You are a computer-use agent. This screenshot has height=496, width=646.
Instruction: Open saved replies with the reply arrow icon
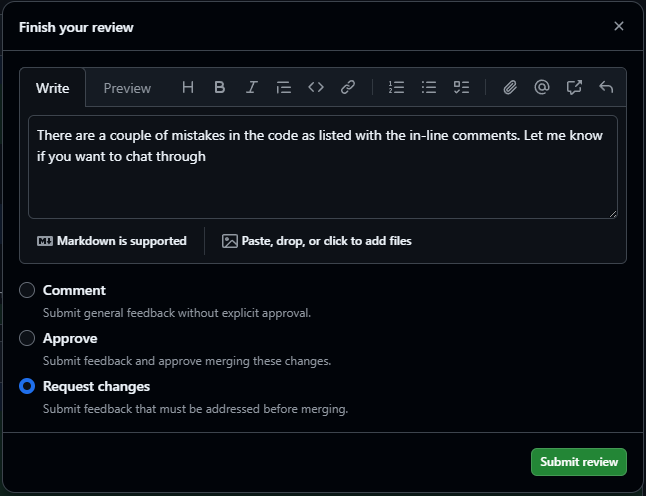pos(606,88)
